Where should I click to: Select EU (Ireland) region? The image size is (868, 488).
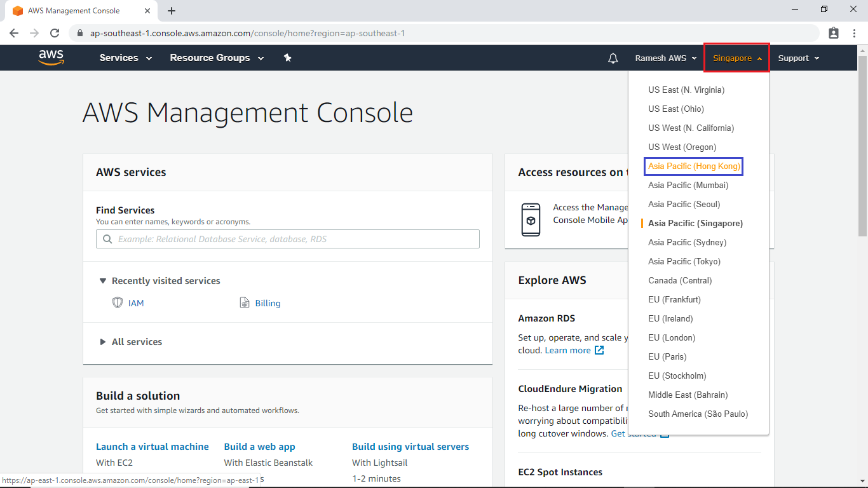671,318
